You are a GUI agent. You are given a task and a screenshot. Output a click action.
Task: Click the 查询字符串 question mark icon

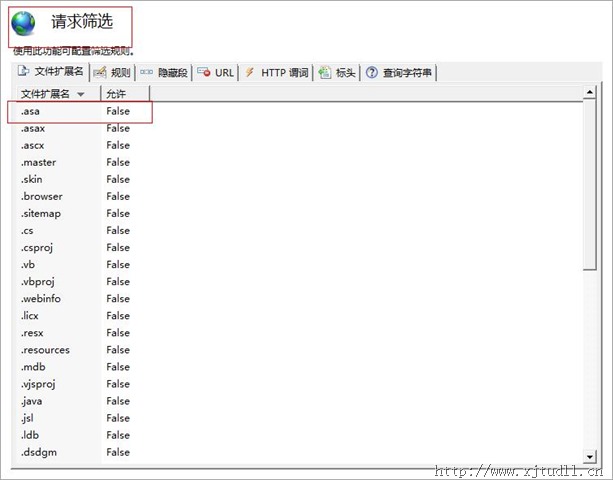pos(371,72)
